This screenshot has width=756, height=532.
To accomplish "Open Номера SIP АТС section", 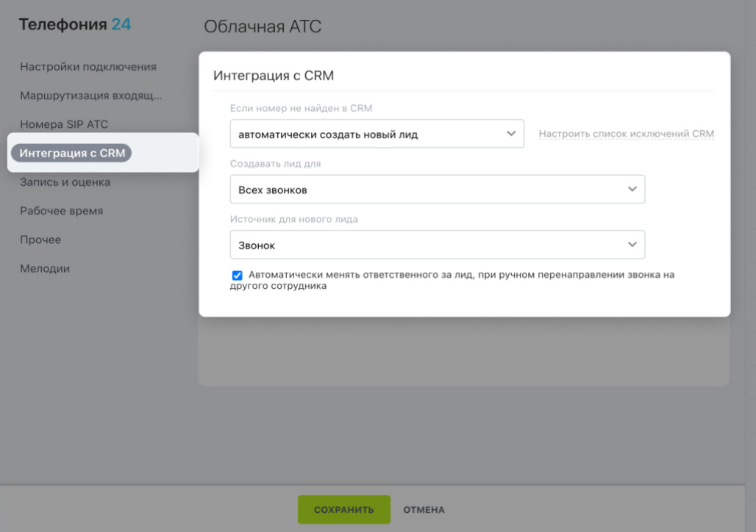I will coord(64,124).
